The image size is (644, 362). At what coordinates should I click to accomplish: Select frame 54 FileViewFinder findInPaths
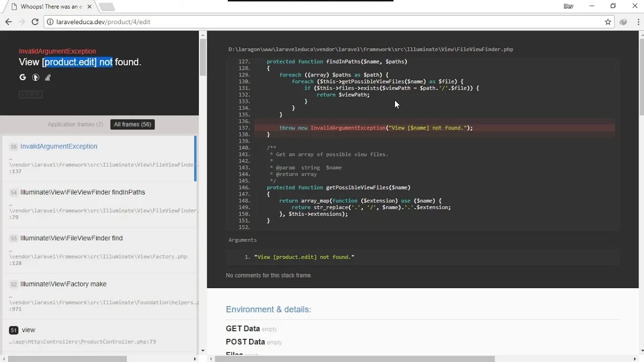[x=100, y=204]
